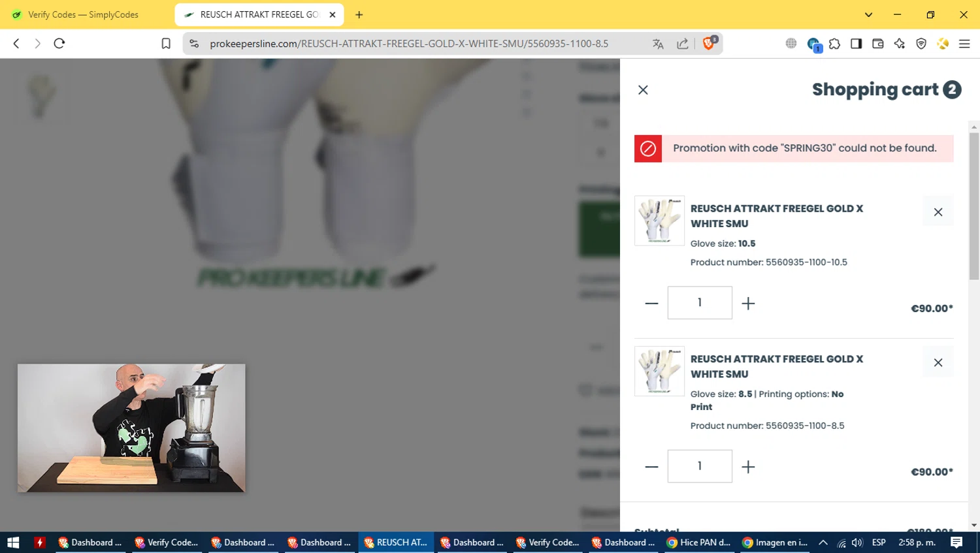
Task: Click the cart item count badge
Action: [x=952, y=89]
